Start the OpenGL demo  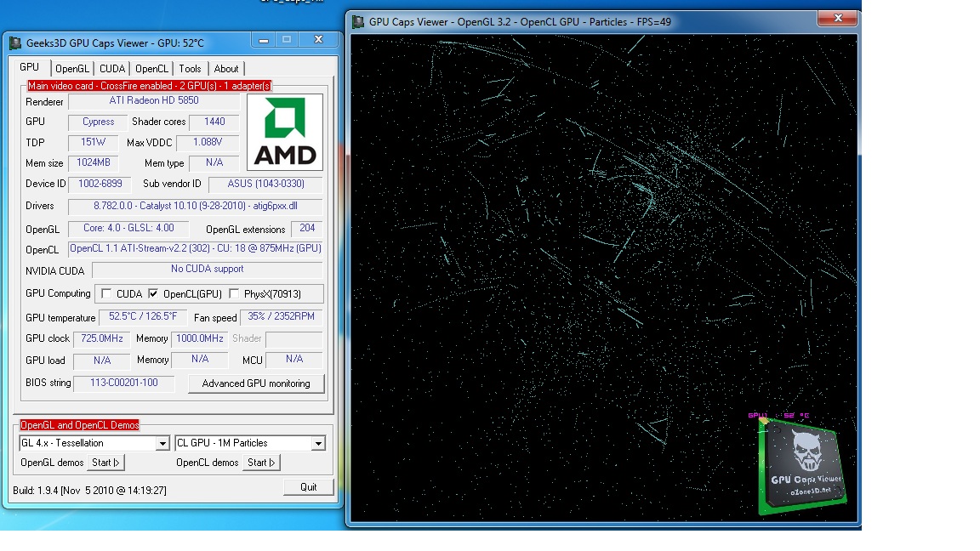[105, 463]
